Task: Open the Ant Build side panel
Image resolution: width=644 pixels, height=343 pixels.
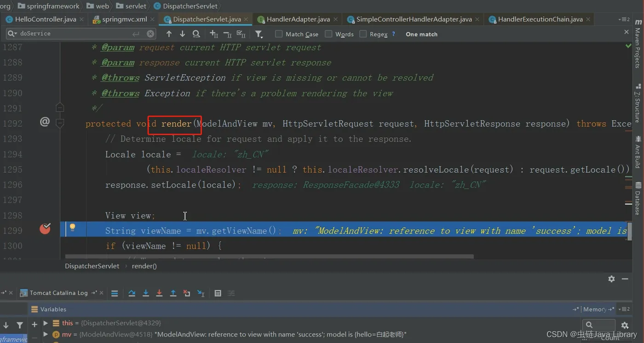Action: point(638,152)
